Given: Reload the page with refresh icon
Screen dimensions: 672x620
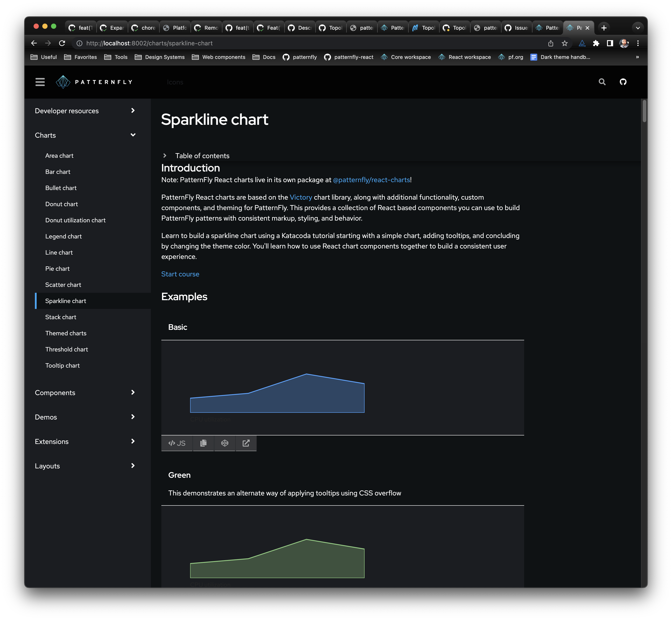Looking at the screenshot, I should click(62, 43).
